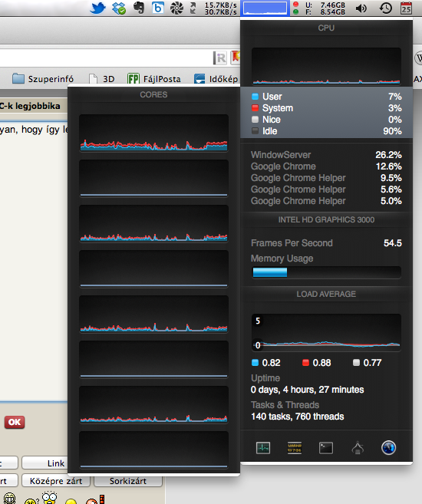Open the Időkép bookmark
This screenshot has height=504, width=422.
(216, 79)
